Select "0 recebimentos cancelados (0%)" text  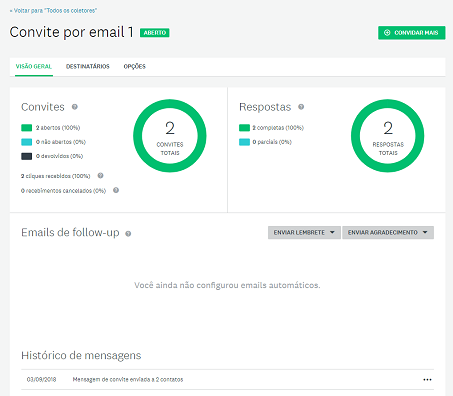pyautogui.click(x=63, y=191)
